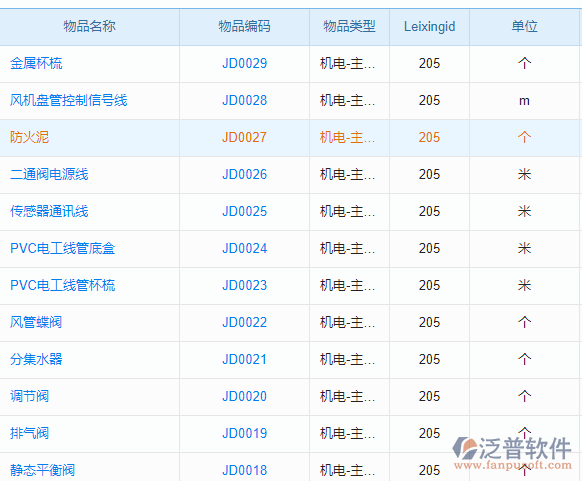Open the 排气阀 item link
This screenshot has width=582, height=481.
29,433
